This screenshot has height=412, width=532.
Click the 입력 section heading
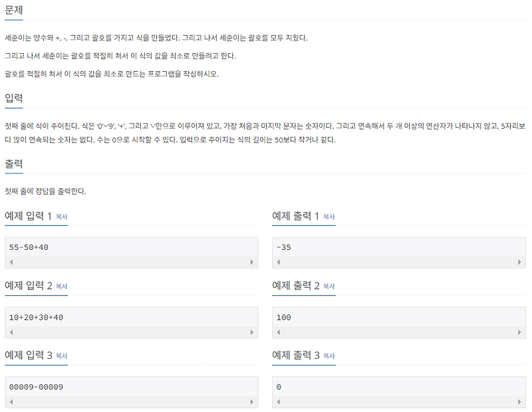pyautogui.click(x=14, y=98)
